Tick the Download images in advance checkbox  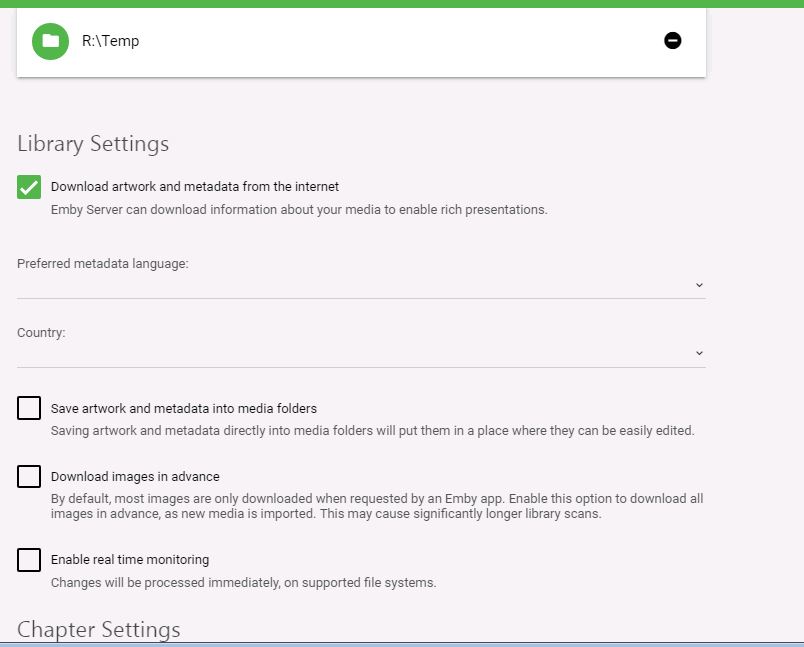29,476
